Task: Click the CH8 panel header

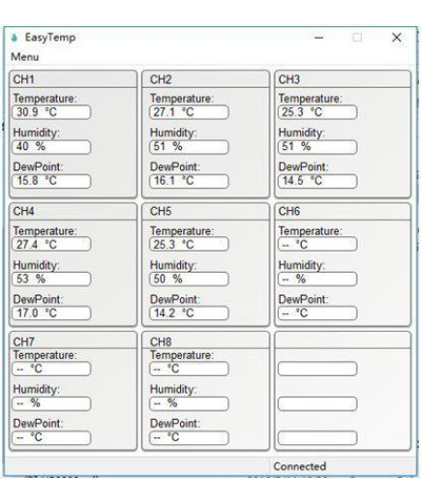Action: [206, 341]
